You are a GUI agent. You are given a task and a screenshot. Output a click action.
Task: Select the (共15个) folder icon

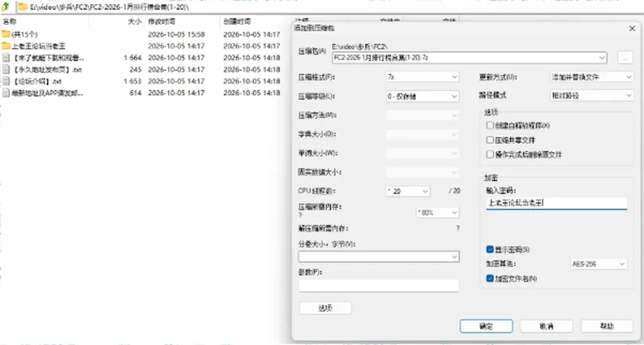[6, 34]
